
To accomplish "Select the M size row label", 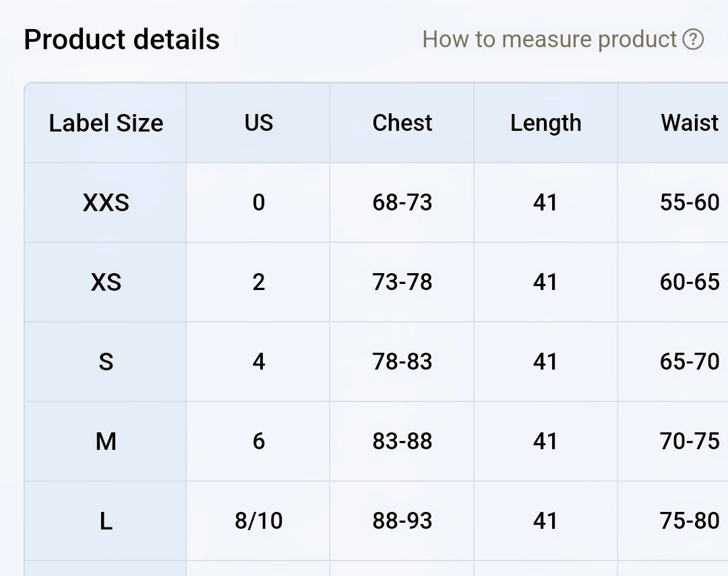I will tap(106, 441).
